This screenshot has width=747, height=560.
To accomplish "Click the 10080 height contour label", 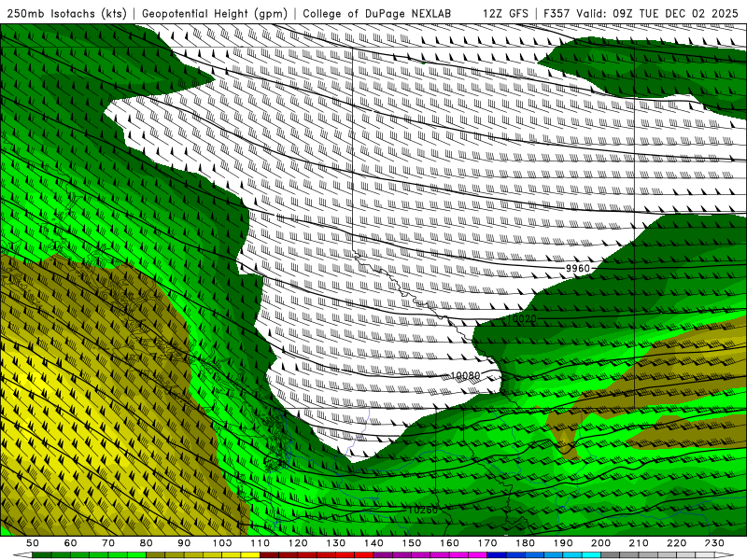I will coord(465,376).
